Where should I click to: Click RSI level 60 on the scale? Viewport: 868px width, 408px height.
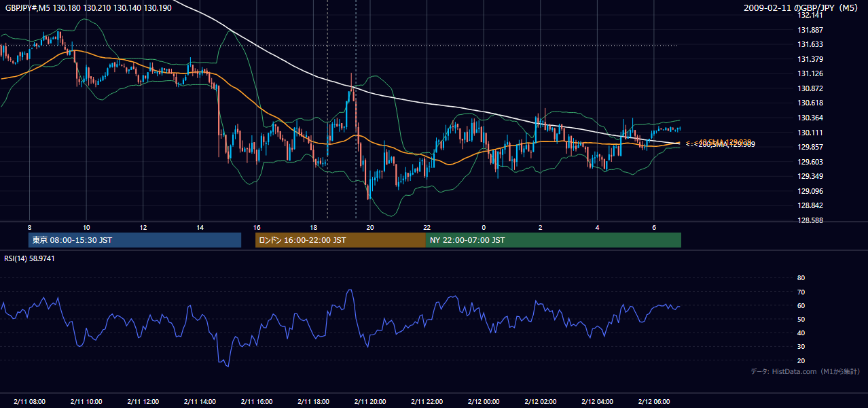click(x=801, y=305)
